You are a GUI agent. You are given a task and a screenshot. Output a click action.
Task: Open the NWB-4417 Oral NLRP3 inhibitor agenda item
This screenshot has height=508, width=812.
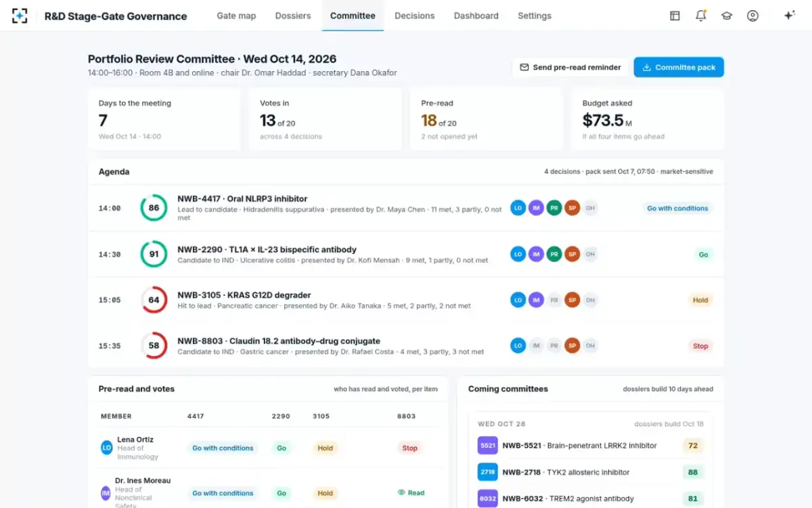click(406, 208)
